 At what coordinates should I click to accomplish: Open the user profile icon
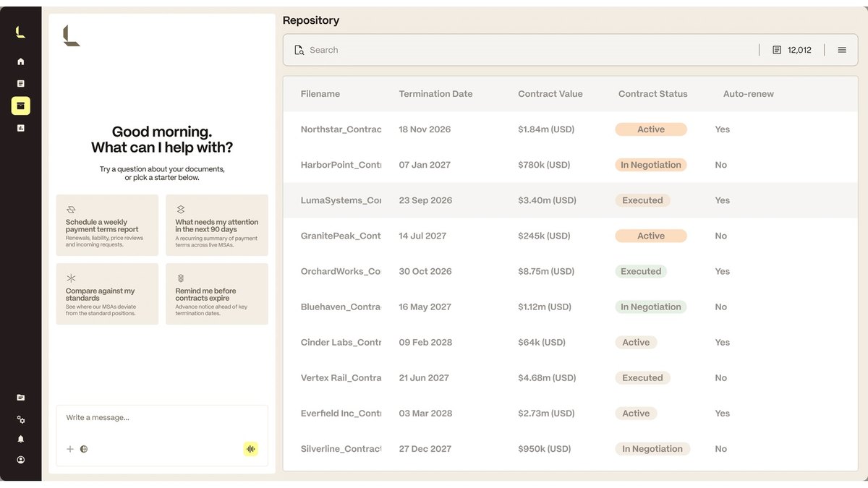[20, 459]
